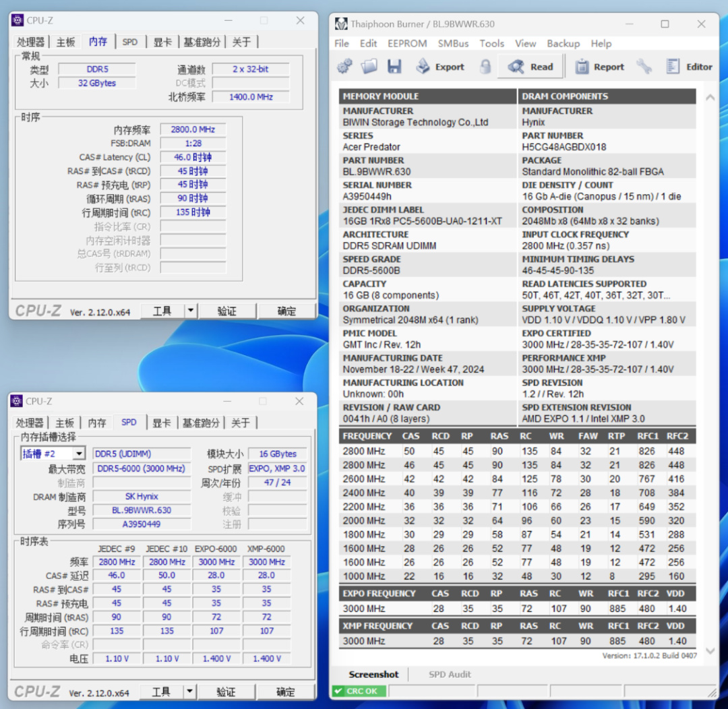Image resolution: width=728 pixels, height=709 pixels.
Task: Click the wrench icon beside Editor
Action: 644,67
